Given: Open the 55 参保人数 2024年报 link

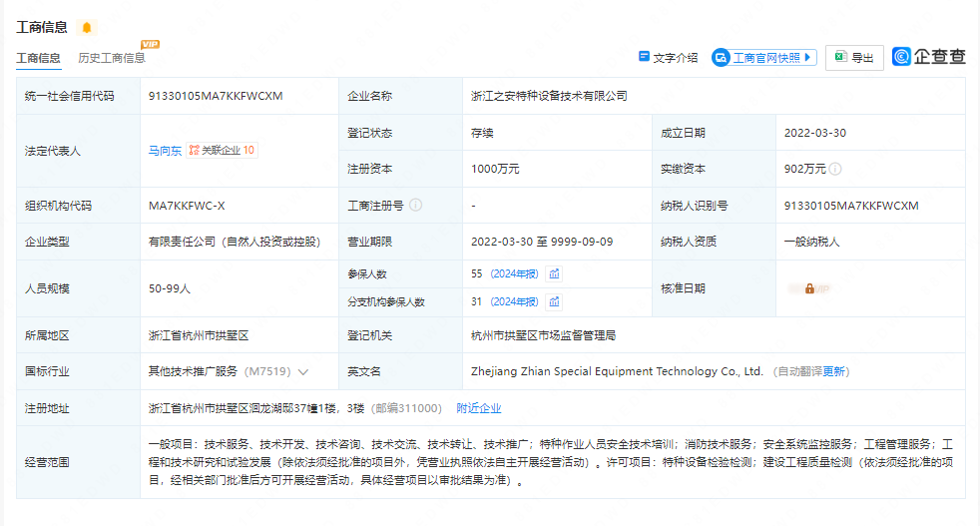Looking at the screenshot, I should [514, 273].
